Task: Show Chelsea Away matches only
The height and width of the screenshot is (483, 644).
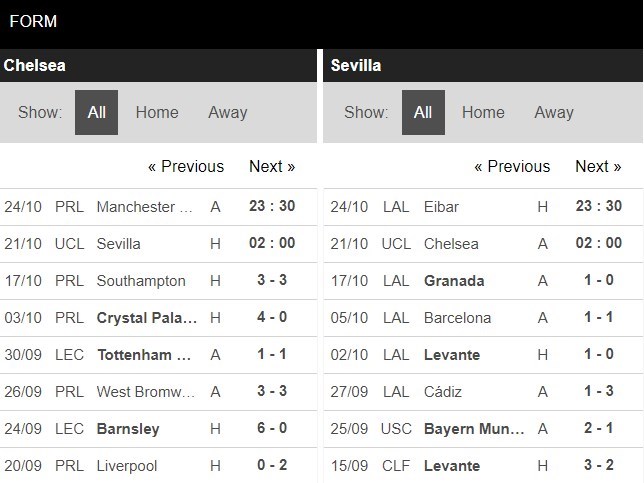Action: (x=228, y=113)
